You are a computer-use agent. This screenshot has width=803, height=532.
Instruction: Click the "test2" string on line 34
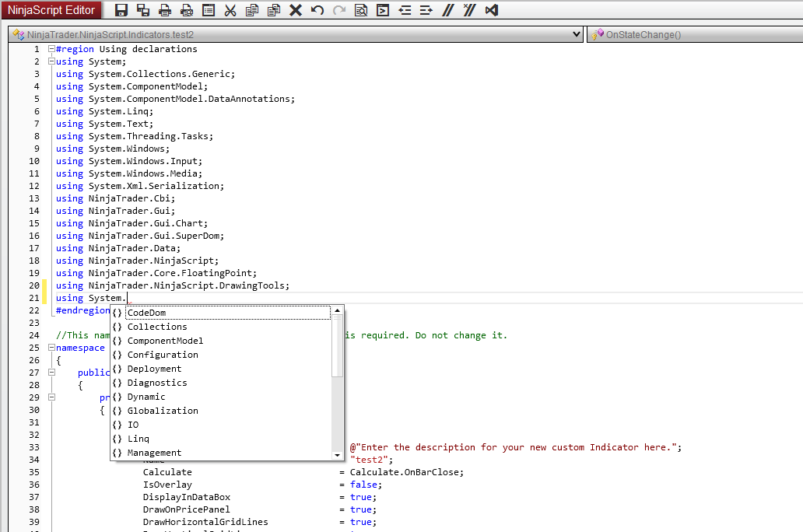click(369, 460)
